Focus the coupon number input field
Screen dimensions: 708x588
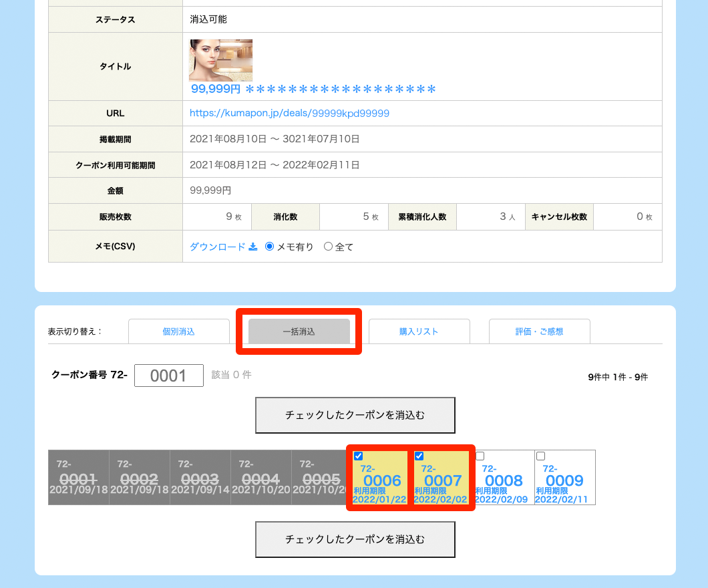click(x=168, y=376)
